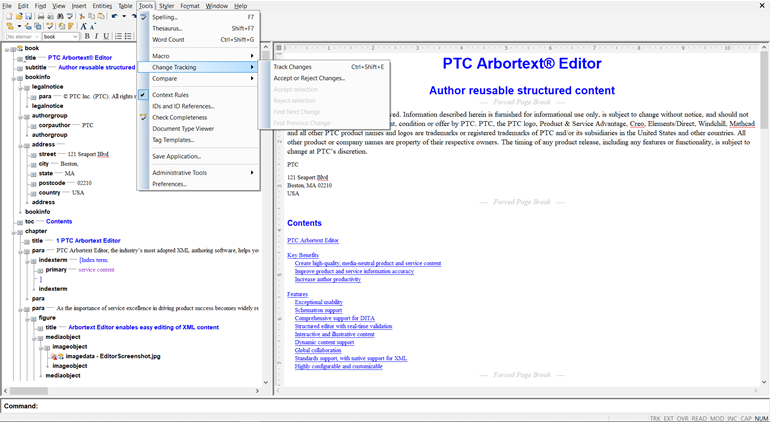This screenshot has width=770, height=422.
Task: Click the pencil edit tag icon
Action: coord(28,26)
